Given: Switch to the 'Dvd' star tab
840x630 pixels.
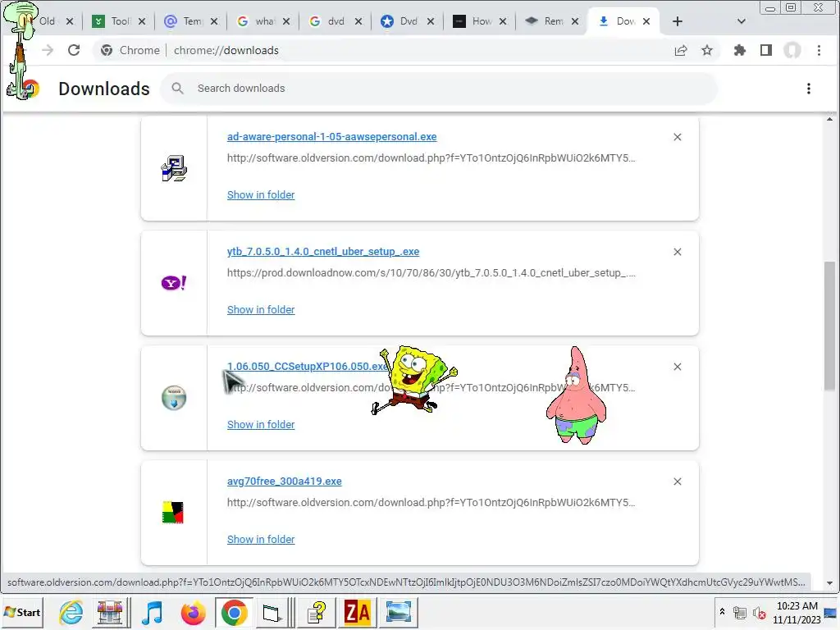Looking at the screenshot, I should click(x=401, y=21).
